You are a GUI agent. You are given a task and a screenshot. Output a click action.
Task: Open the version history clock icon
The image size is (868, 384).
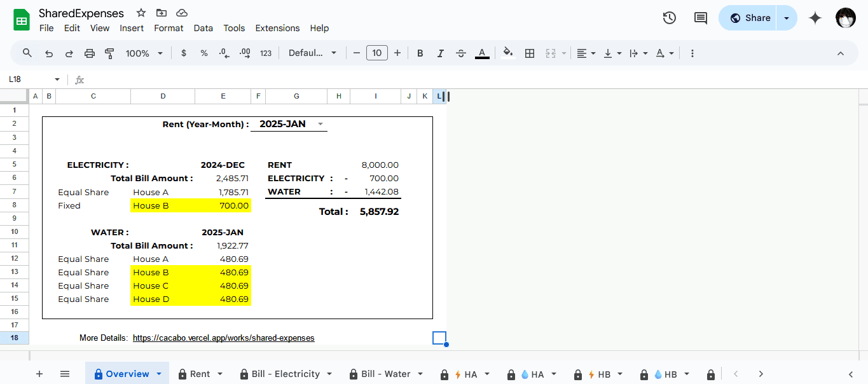(x=669, y=18)
